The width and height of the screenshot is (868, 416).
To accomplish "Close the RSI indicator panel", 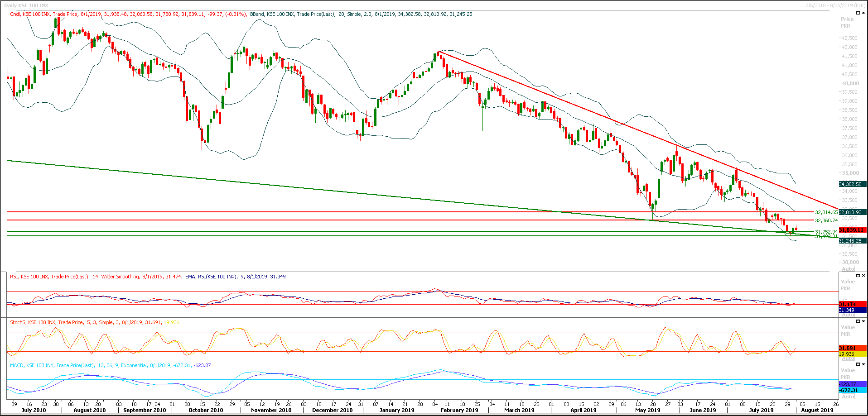I will 863,275.
